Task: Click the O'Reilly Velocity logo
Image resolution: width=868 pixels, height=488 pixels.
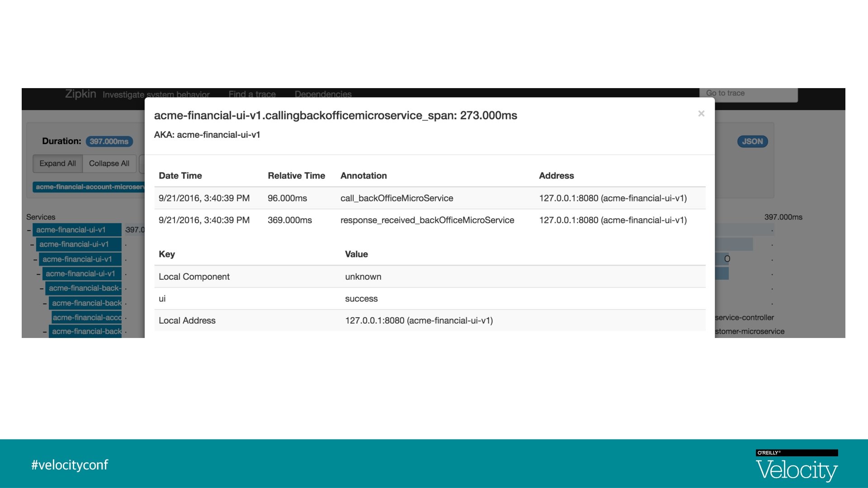Action: (x=797, y=465)
